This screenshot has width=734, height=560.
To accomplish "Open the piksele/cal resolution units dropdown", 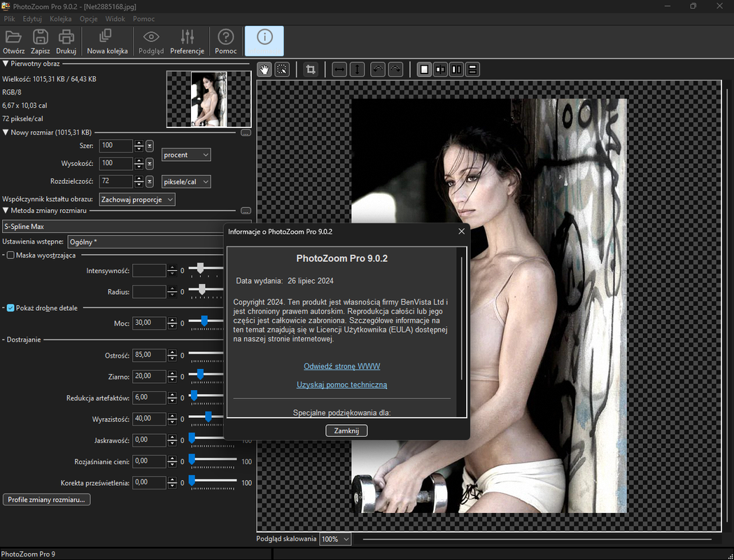I will [x=186, y=182].
